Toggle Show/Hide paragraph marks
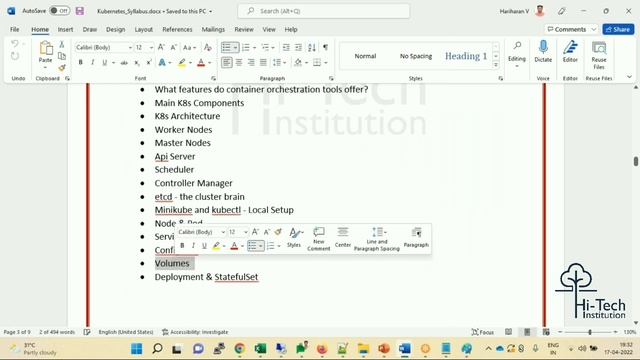This screenshot has width=640, height=360. tap(325, 47)
